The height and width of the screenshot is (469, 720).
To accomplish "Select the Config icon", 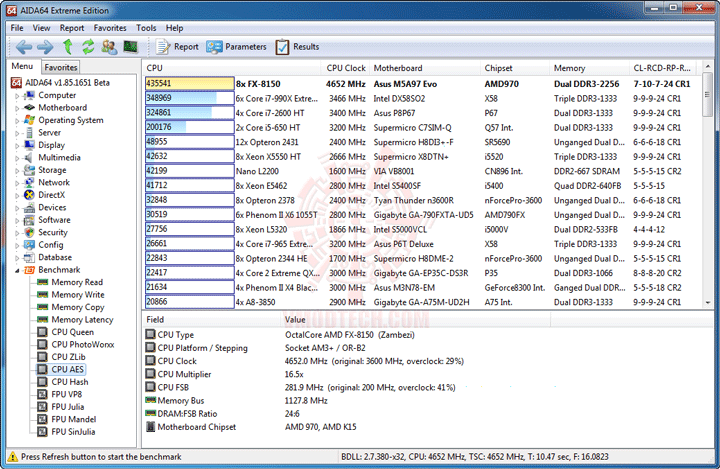I will [29, 245].
